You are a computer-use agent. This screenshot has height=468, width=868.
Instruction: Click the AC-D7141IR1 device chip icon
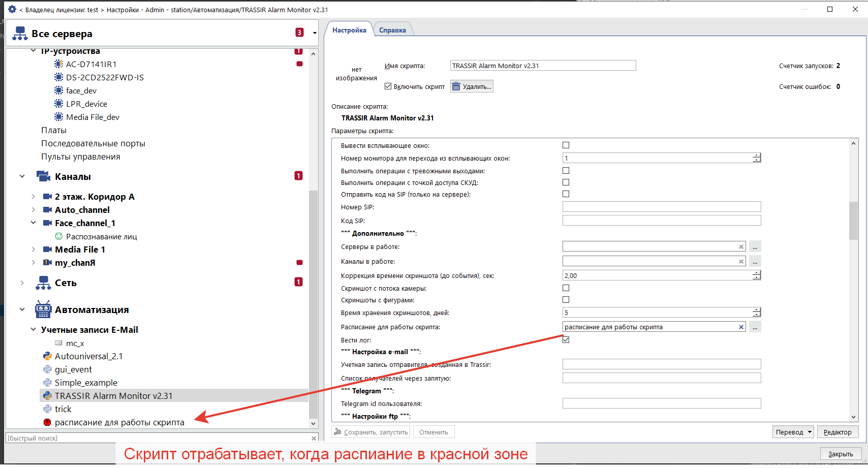pos(58,64)
